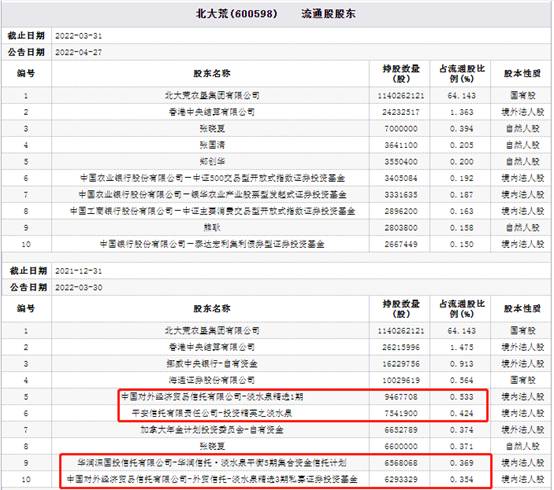Select the 2022-04-27 公告日期 value
The image size is (554, 490).
tap(78, 52)
